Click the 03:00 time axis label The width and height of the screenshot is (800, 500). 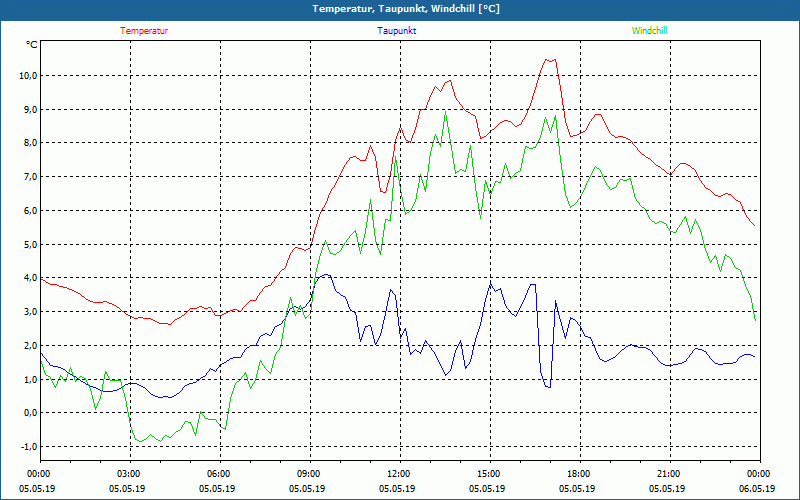130,474
